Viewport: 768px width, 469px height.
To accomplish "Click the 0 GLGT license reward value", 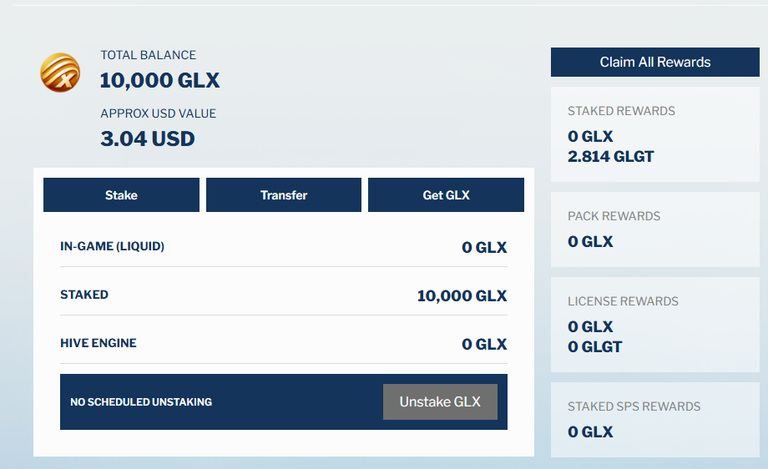I will click(595, 347).
